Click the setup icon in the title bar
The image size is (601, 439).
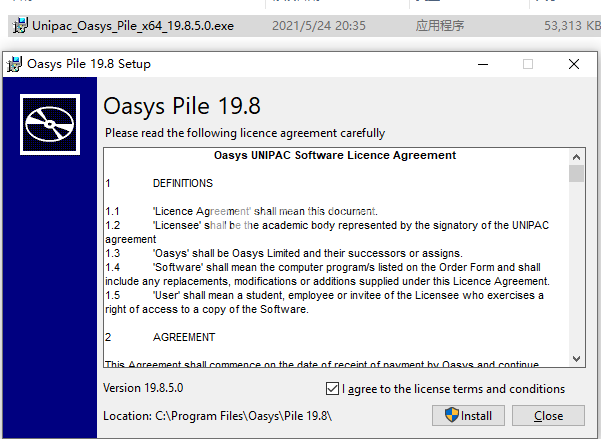(x=15, y=64)
